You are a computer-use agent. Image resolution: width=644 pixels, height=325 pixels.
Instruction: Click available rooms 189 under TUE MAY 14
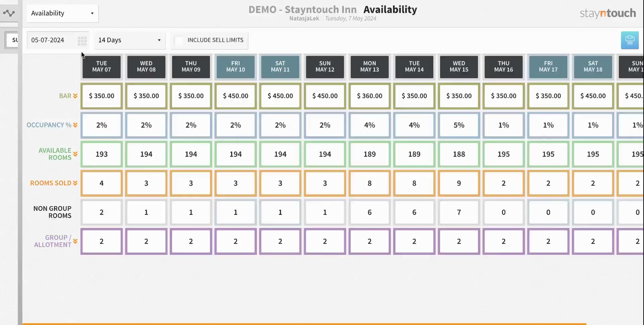(x=414, y=154)
